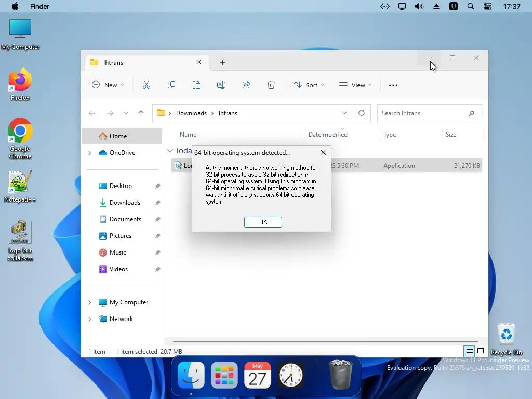The image size is (532, 399).
Task: Open the Clock icon in dock
Action: point(291,375)
